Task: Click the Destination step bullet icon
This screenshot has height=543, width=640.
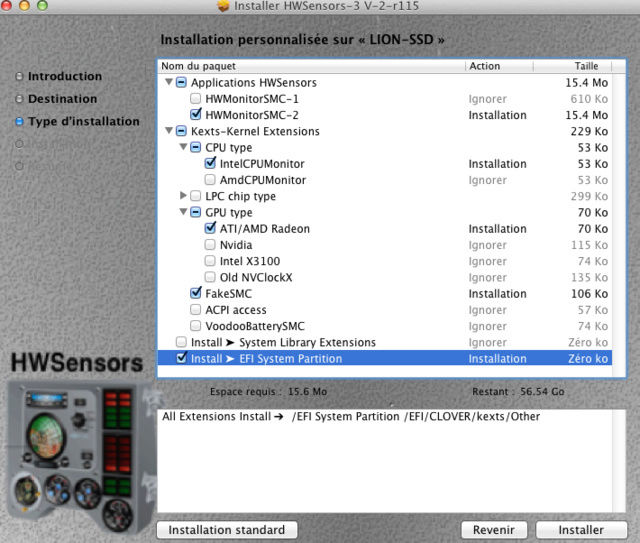Action: coord(19,99)
